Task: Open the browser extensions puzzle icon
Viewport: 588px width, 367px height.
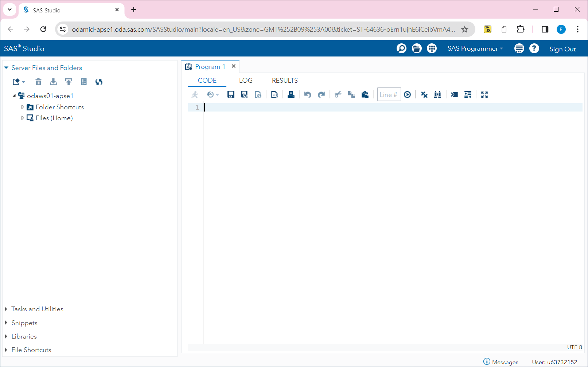Action: tap(521, 29)
